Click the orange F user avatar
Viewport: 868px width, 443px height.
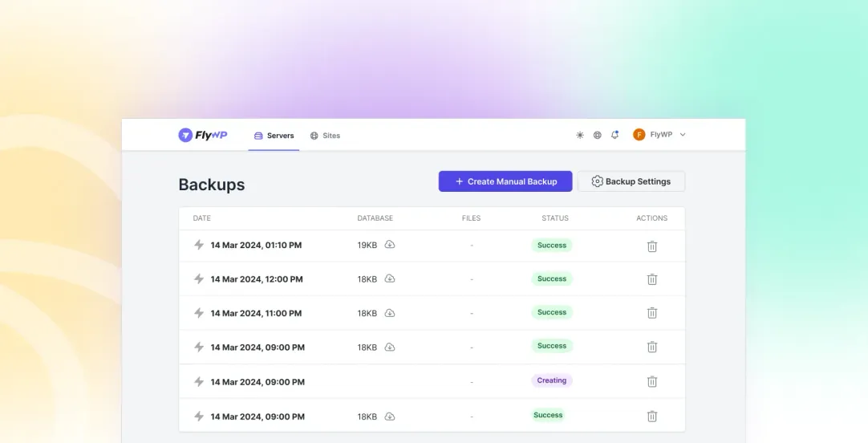(639, 135)
